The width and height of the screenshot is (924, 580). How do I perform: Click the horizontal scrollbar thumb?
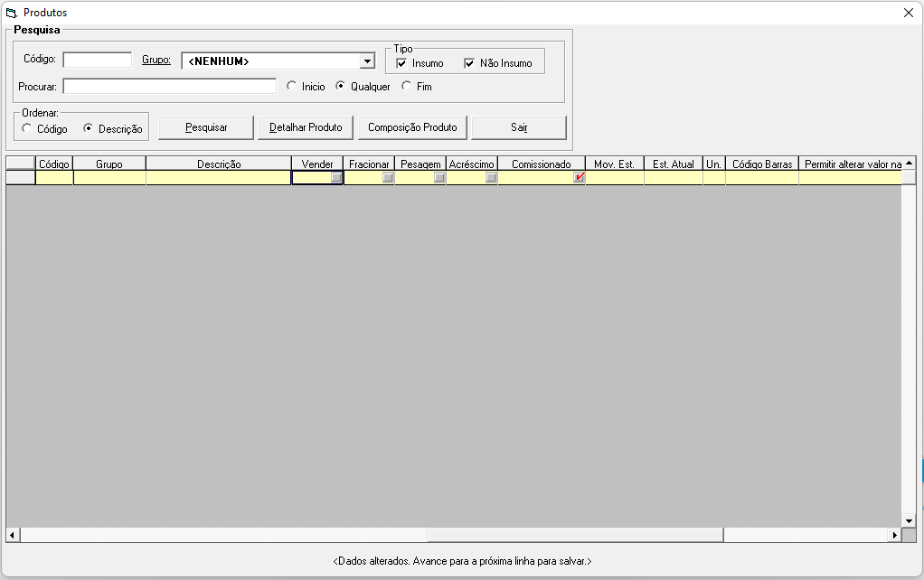pos(575,535)
